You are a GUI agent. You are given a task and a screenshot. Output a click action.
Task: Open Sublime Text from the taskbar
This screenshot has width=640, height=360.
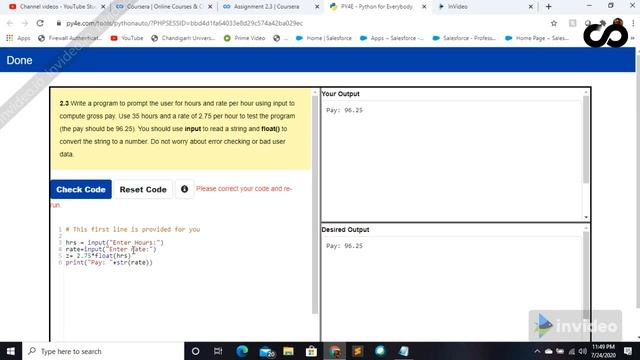click(x=358, y=351)
